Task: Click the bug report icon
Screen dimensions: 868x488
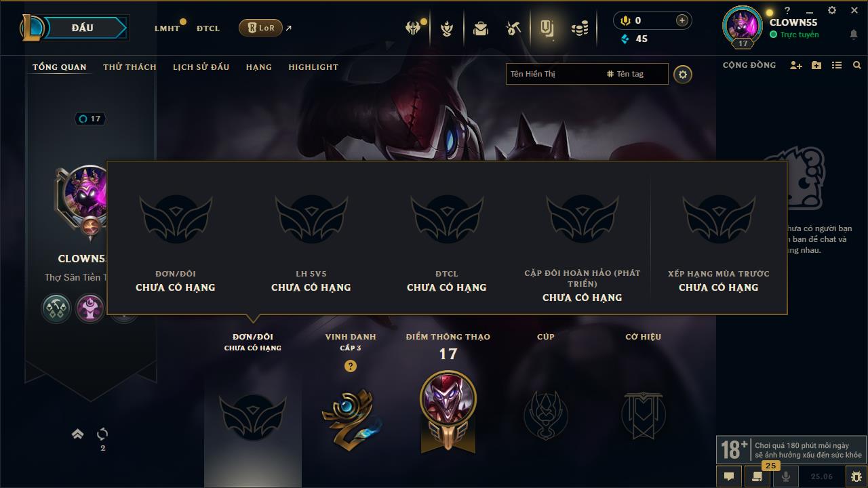Action: click(x=856, y=476)
